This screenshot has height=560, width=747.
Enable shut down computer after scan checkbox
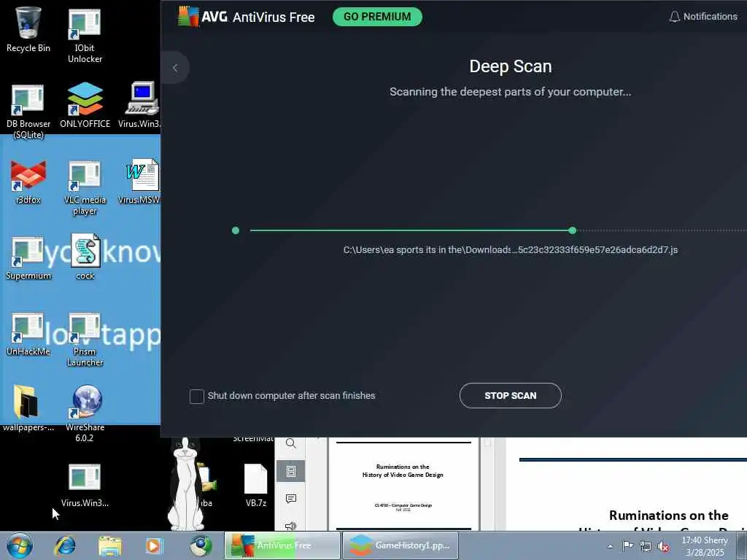click(196, 396)
